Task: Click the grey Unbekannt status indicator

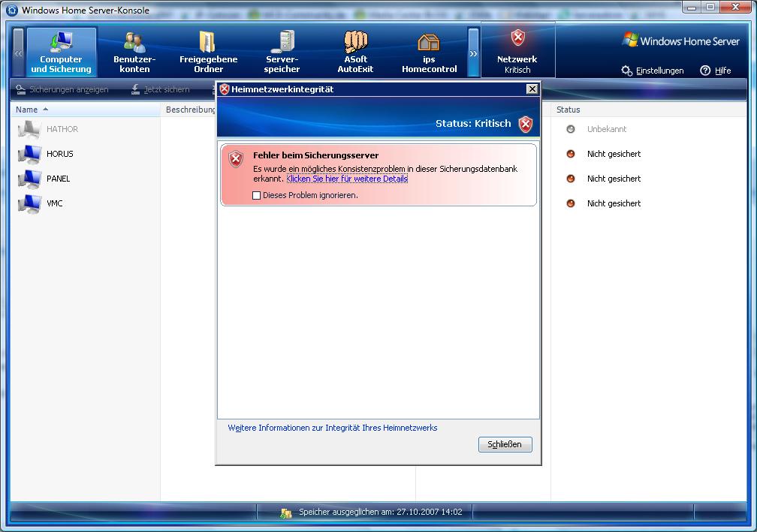Action: (571, 129)
